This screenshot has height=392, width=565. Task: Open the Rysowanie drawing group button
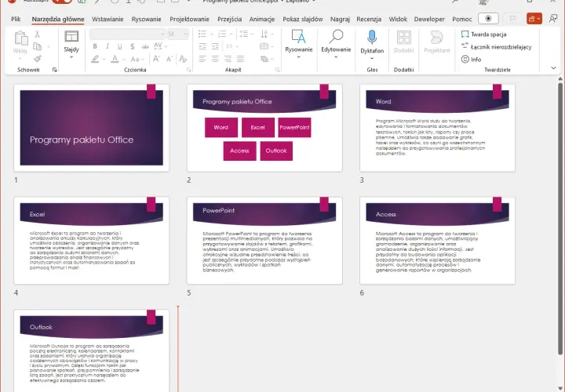(x=299, y=44)
